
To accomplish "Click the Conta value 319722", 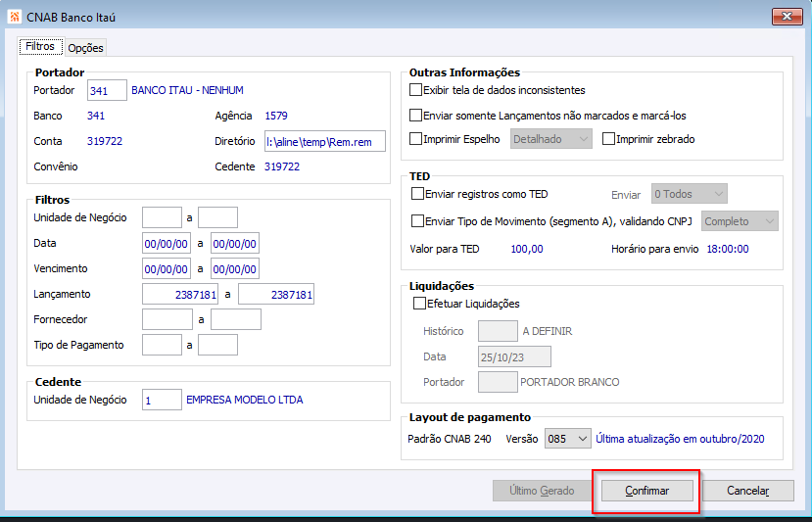I will (105, 141).
